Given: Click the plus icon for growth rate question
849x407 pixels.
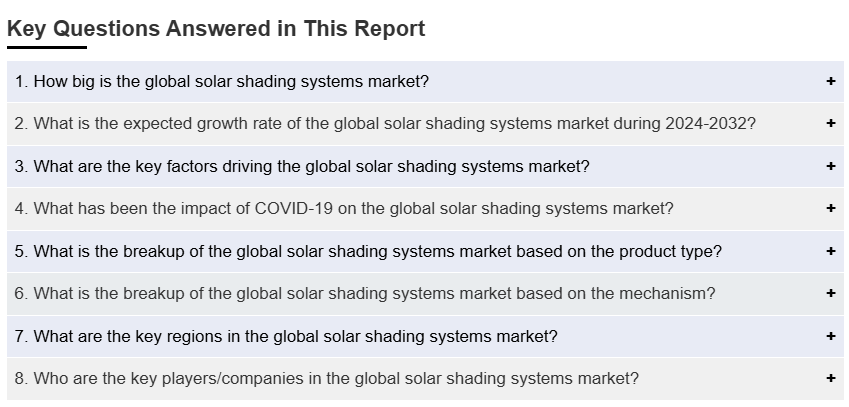Looking at the screenshot, I should [831, 124].
